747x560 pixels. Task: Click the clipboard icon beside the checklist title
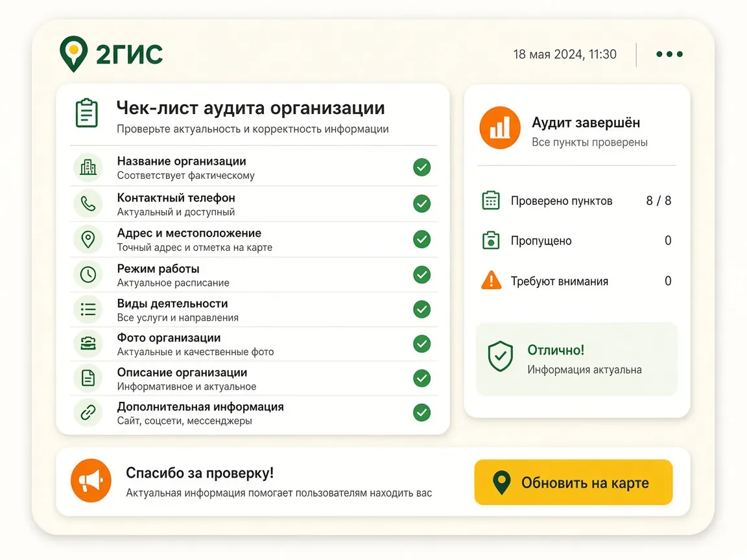87,113
